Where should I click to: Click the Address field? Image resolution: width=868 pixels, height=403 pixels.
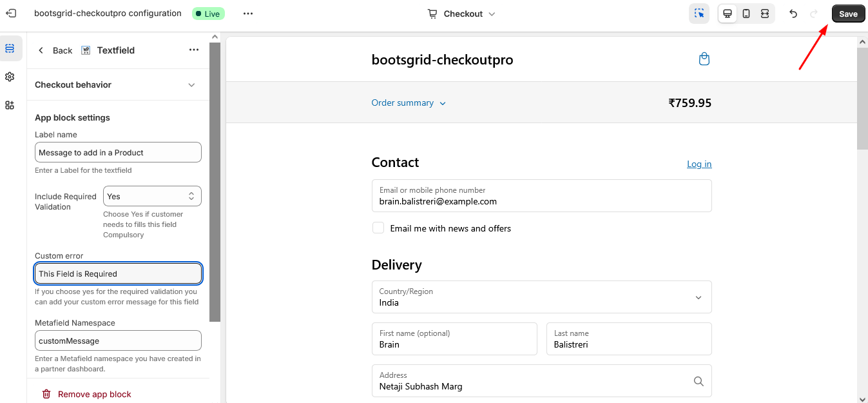click(541, 380)
